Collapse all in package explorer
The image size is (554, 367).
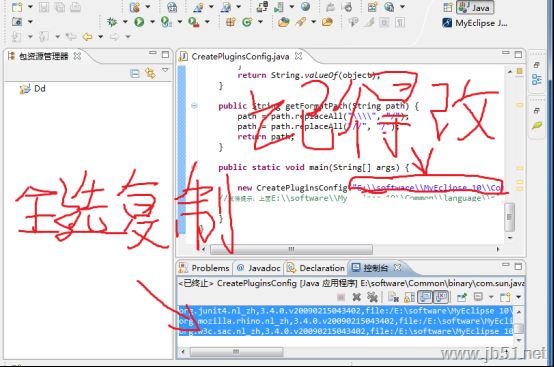click(135, 73)
